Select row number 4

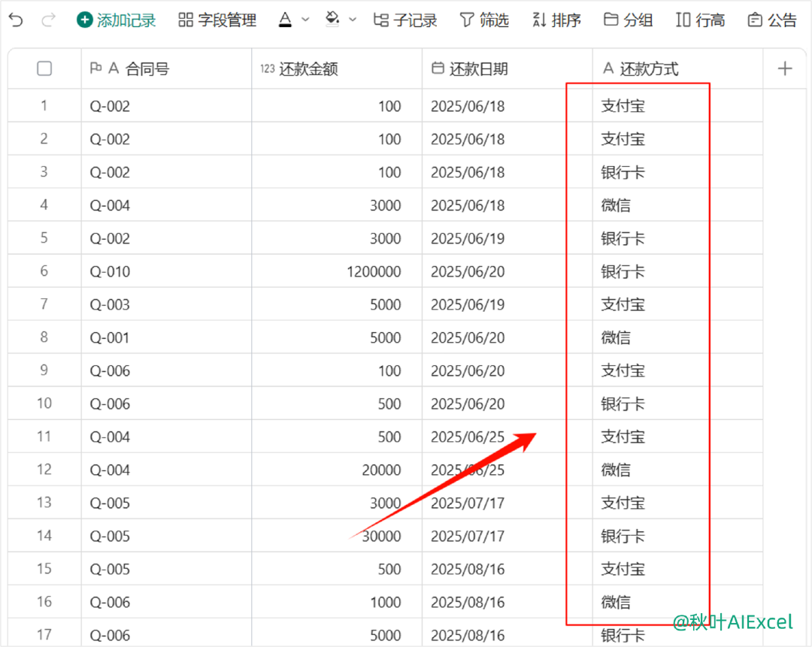(x=44, y=205)
